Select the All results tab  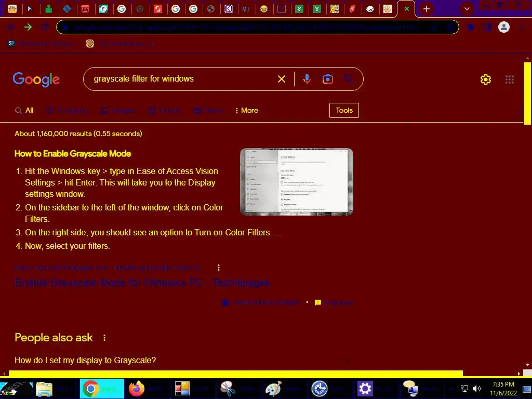tap(24, 110)
